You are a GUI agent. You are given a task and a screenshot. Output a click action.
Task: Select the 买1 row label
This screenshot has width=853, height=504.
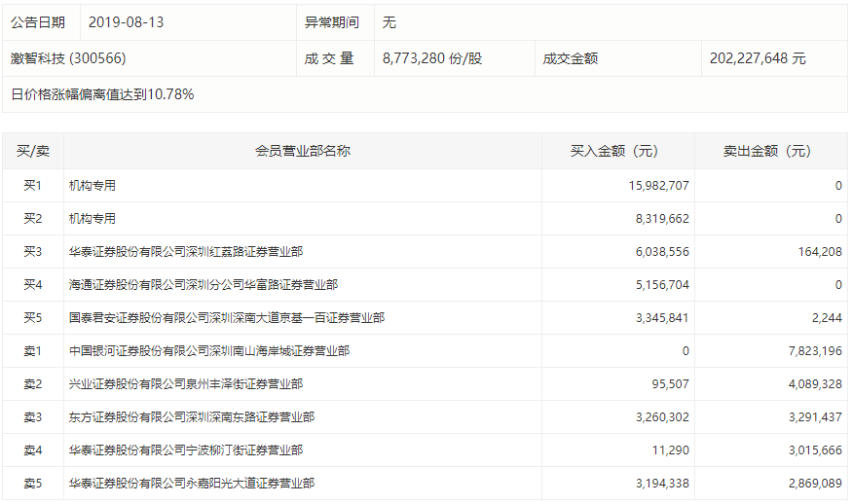[33, 186]
